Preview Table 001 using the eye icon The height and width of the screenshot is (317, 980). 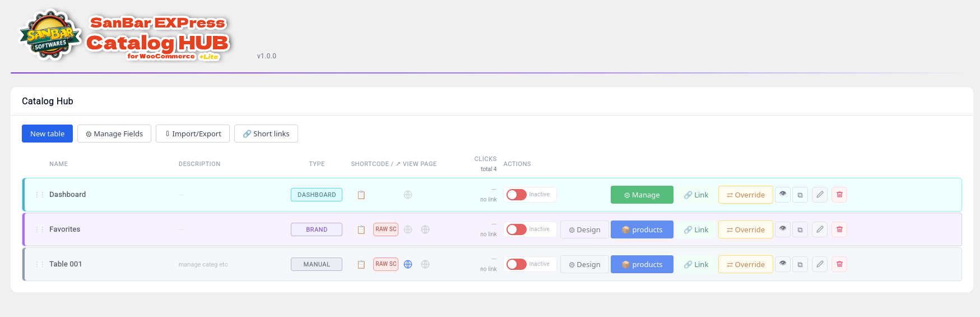[x=783, y=264]
